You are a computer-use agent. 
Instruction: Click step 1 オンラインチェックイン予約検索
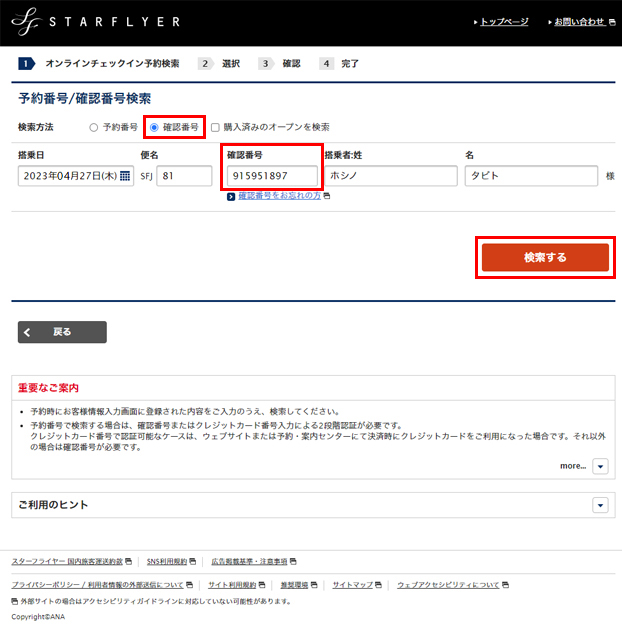point(100,63)
